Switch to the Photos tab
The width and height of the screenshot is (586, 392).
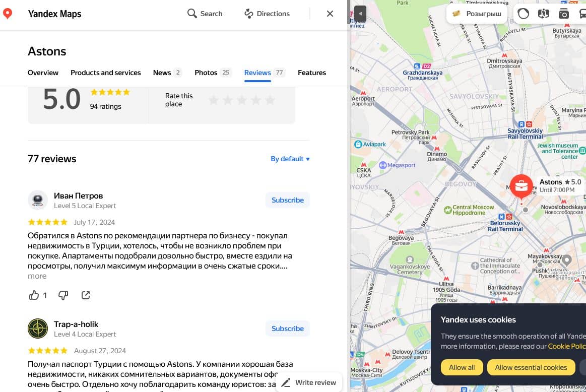tap(206, 73)
